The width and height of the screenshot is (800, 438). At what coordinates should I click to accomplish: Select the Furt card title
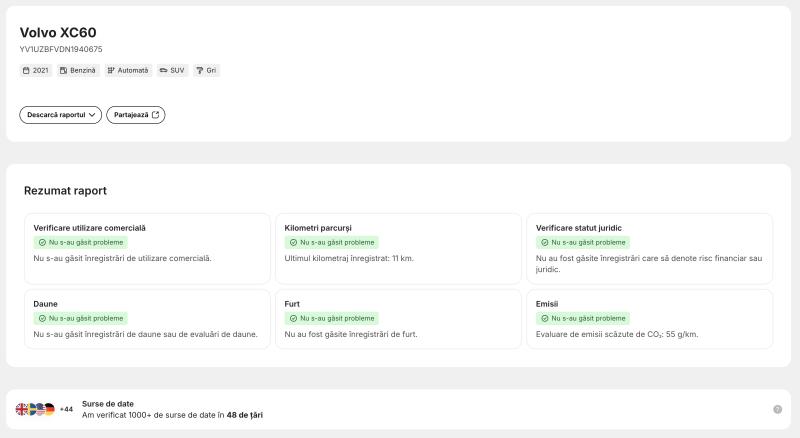point(292,304)
